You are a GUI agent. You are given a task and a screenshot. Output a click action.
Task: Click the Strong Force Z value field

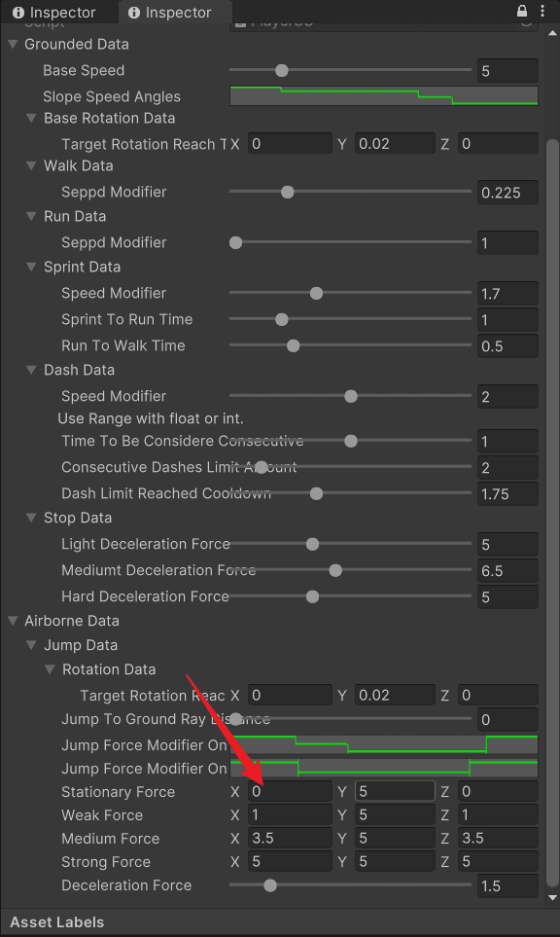click(x=498, y=862)
